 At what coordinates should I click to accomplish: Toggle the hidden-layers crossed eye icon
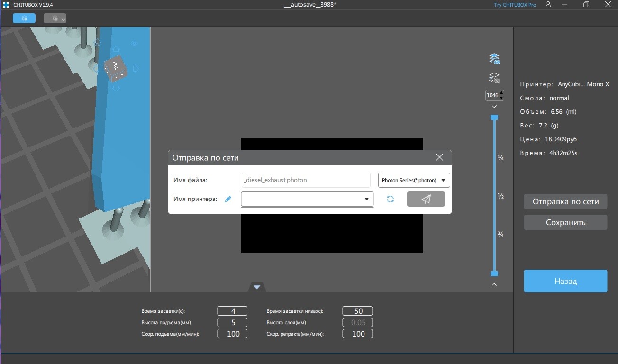click(x=494, y=78)
